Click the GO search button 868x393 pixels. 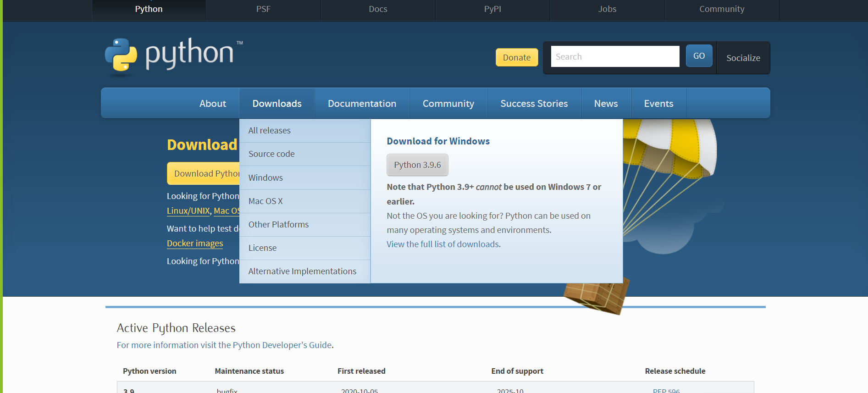(699, 56)
